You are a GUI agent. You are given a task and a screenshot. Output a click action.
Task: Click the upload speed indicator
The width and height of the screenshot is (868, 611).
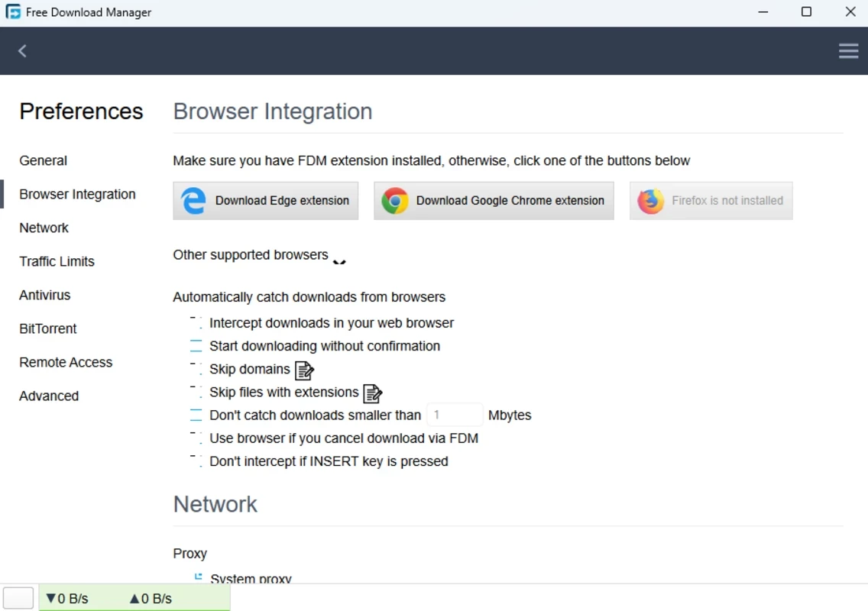[151, 598]
